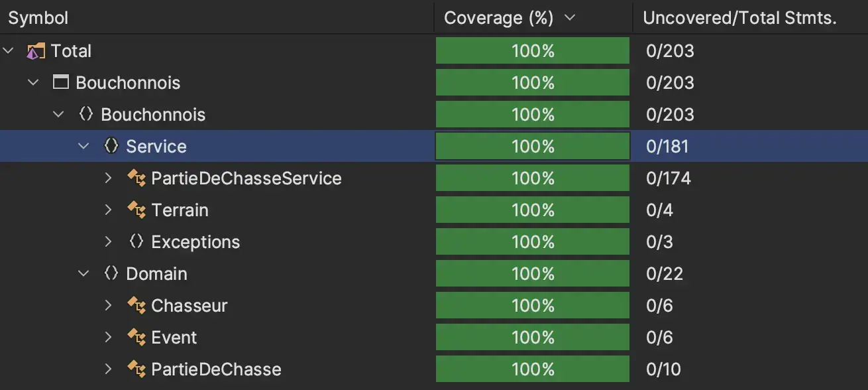Click the PartieDeChasse class icon in Domain
This screenshot has width=868, height=390.
click(136, 369)
